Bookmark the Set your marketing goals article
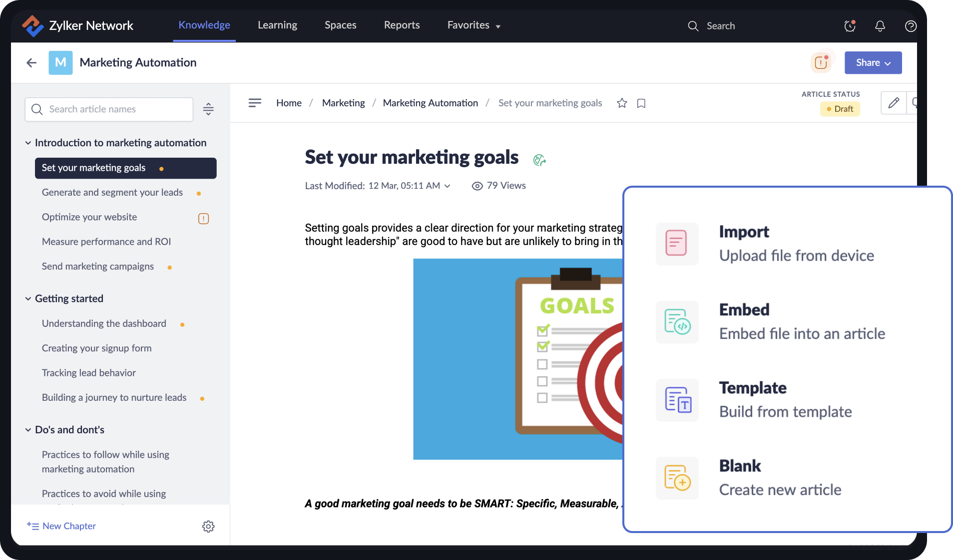 [x=641, y=103]
